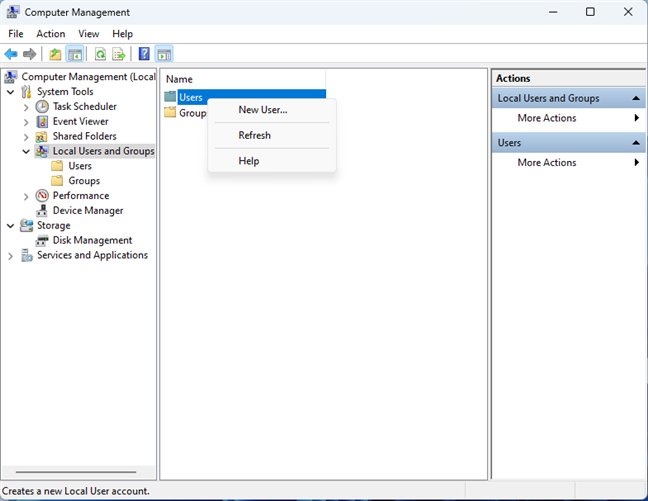648x501 pixels.
Task: Expand the Task Scheduler node
Action: tap(27, 107)
